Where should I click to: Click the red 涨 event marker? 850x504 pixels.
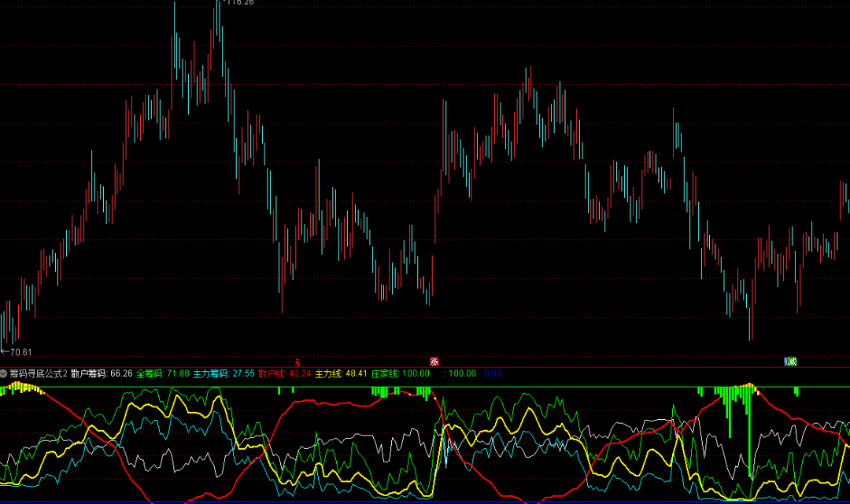[434, 362]
